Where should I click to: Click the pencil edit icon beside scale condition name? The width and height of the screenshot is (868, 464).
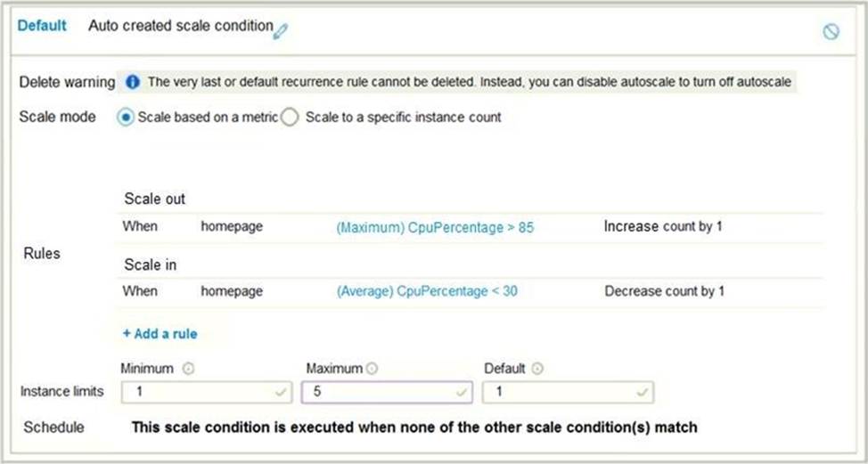(x=281, y=31)
